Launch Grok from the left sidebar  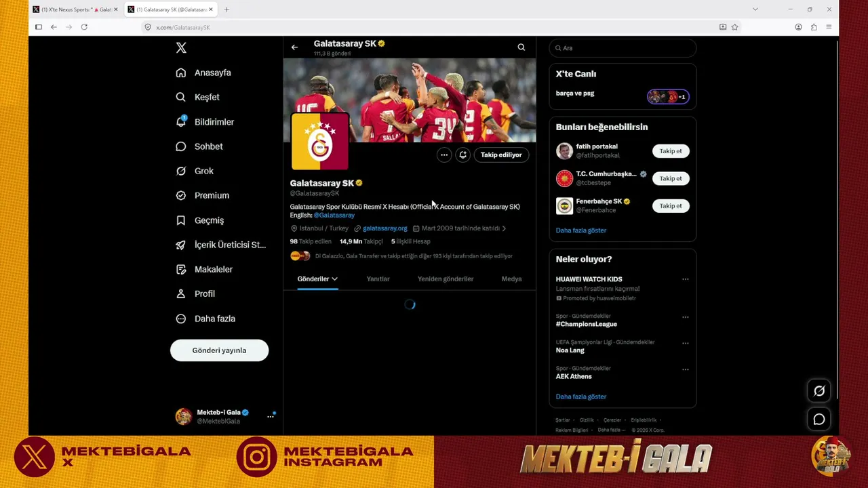pyautogui.click(x=195, y=171)
